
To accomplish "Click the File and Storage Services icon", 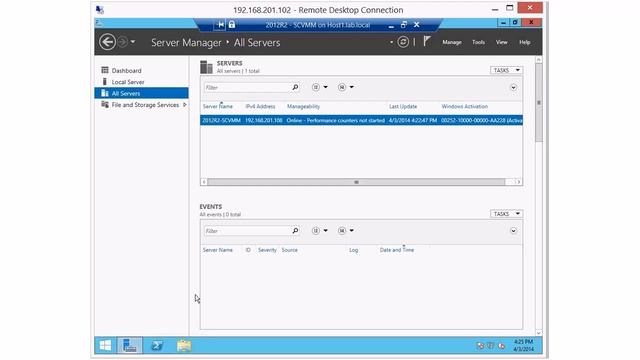I will (105, 105).
